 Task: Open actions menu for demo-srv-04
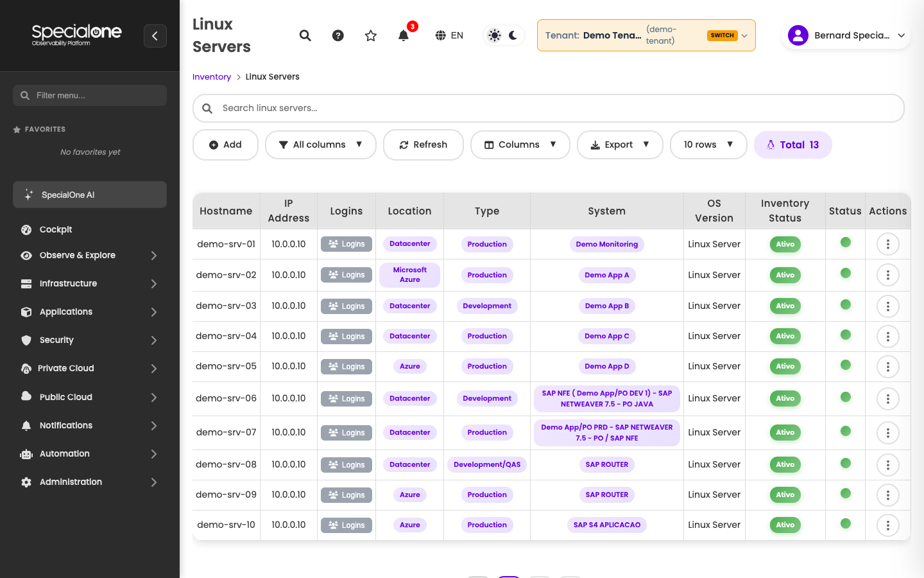click(x=888, y=337)
